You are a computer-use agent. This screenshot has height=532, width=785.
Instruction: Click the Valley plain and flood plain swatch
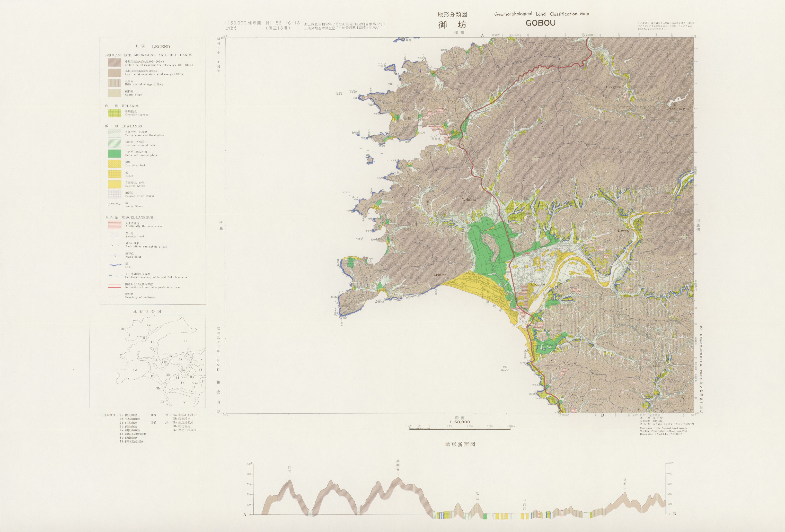point(114,134)
